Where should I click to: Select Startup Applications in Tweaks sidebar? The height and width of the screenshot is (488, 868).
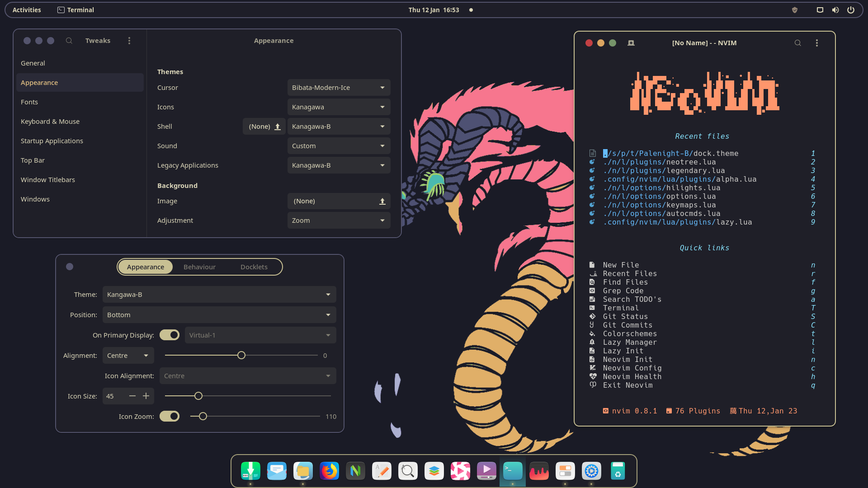point(80,141)
